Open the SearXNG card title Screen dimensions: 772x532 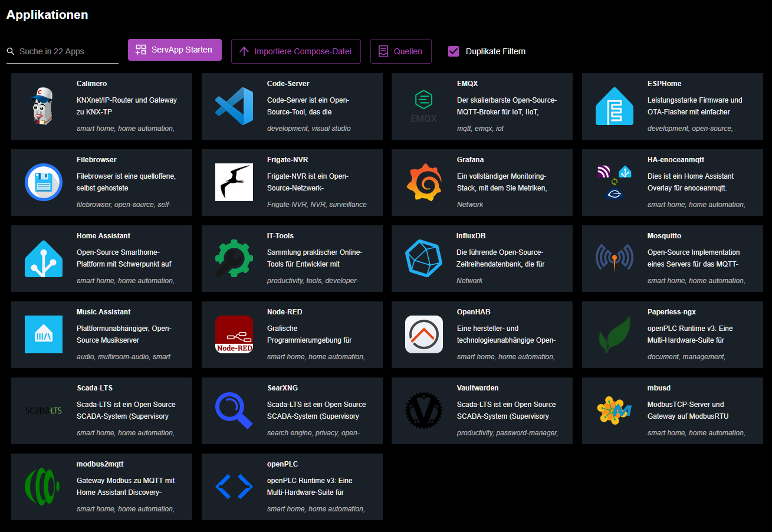282,388
